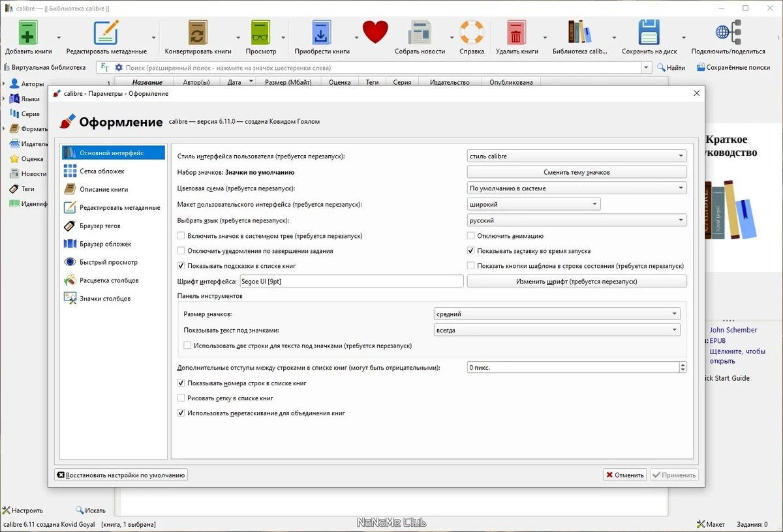
Task: Open dropdown arrow next to Добавить книги
Action: [x=59, y=38]
